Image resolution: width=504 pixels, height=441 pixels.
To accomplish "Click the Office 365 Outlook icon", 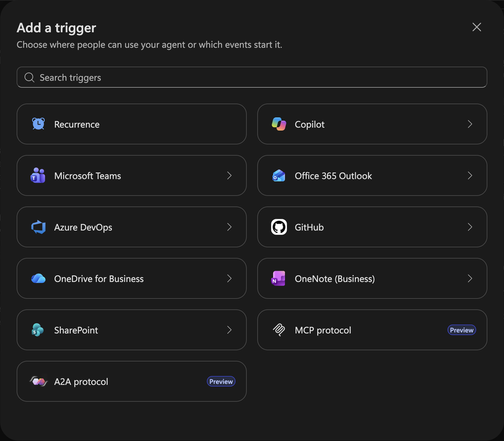I will tap(279, 176).
